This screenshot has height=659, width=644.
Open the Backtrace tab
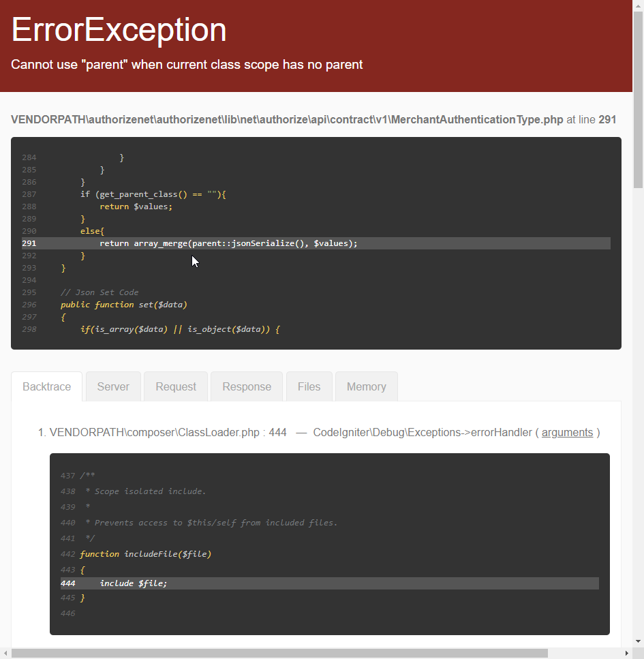tap(46, 386)
